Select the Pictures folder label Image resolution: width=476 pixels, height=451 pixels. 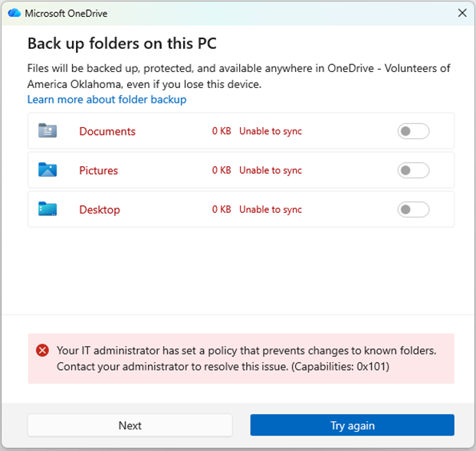(x=98, y=170)
